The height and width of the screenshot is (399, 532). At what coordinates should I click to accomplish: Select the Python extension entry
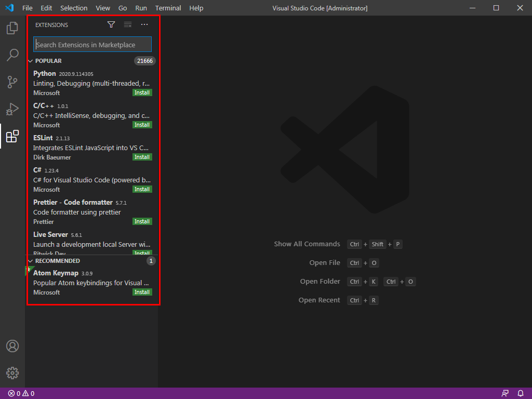(x=92, y=83)
